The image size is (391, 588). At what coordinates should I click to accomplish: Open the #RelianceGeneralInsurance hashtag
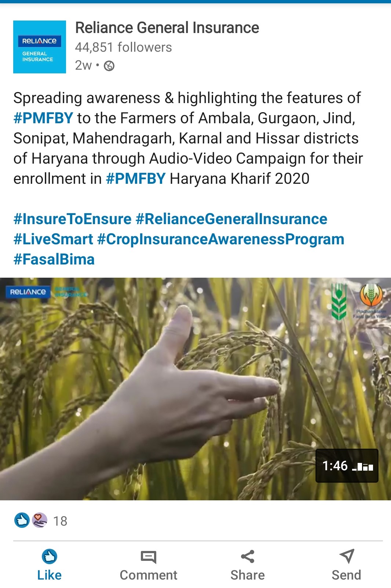[x=231, y=219]
